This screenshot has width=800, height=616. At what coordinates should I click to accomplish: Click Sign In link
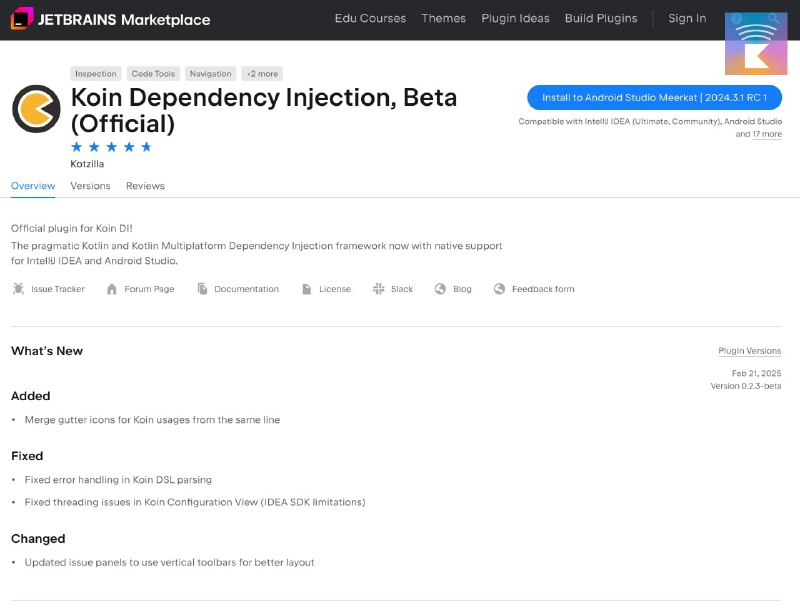687,18
